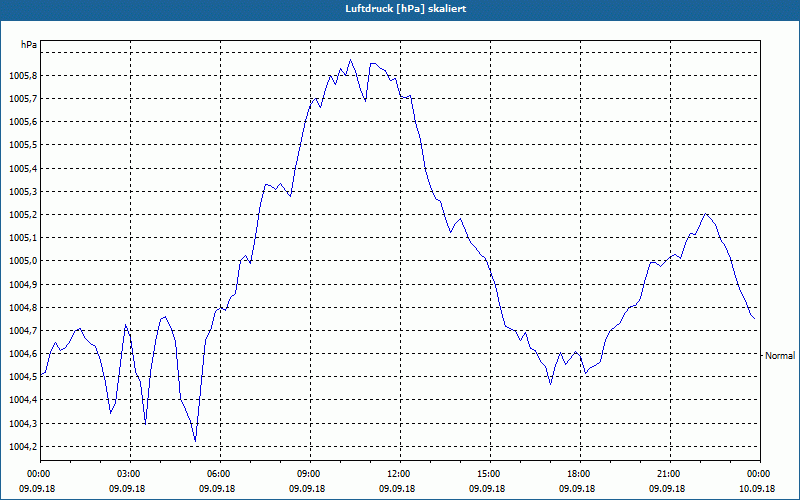
Task: Click the '06:00' time axis label
Action: (x=217, y=474)
